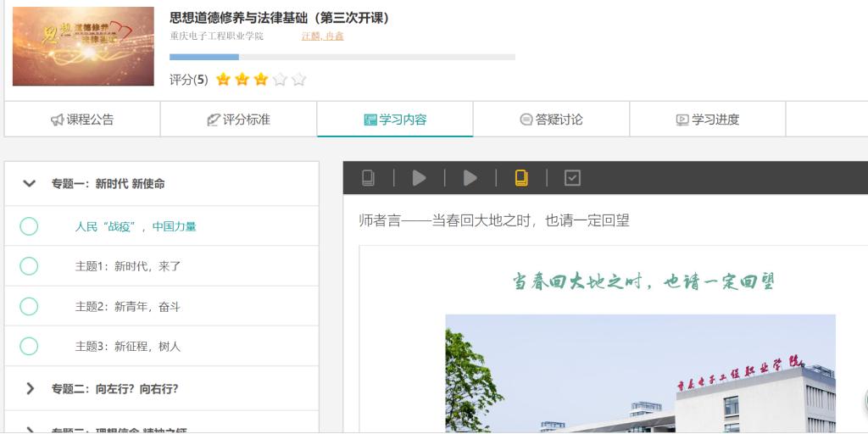Viewport: 868px width, 434px height.
Task: Select the highlighted yellow book icon
Action: (521, 178)
